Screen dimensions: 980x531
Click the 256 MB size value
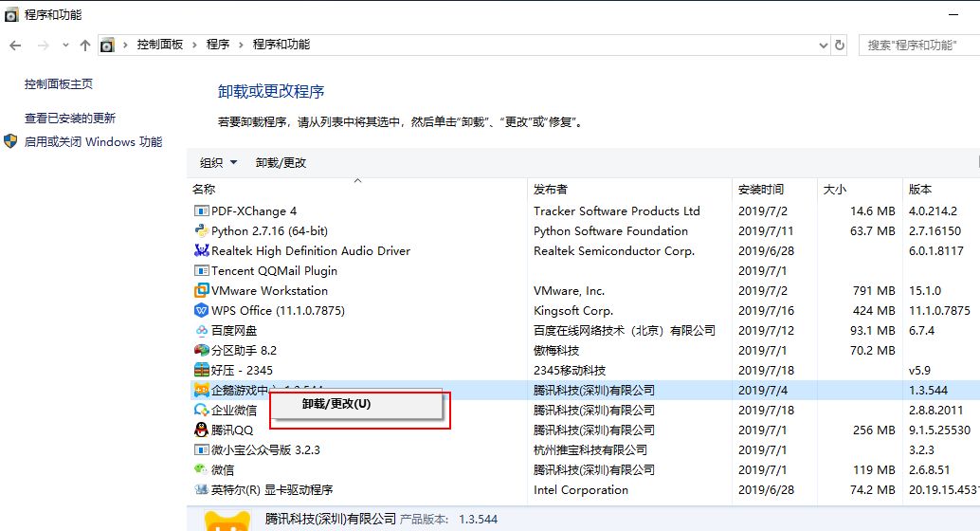tap(874, 430)
